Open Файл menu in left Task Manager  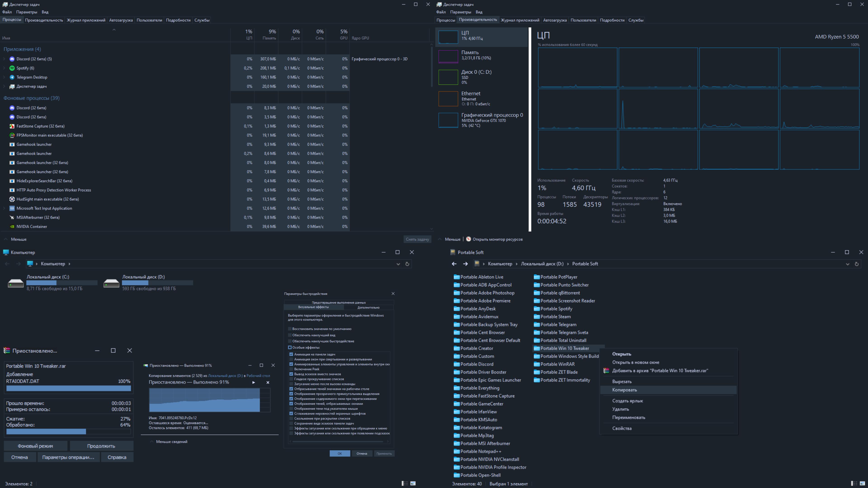tap(7, 12)
